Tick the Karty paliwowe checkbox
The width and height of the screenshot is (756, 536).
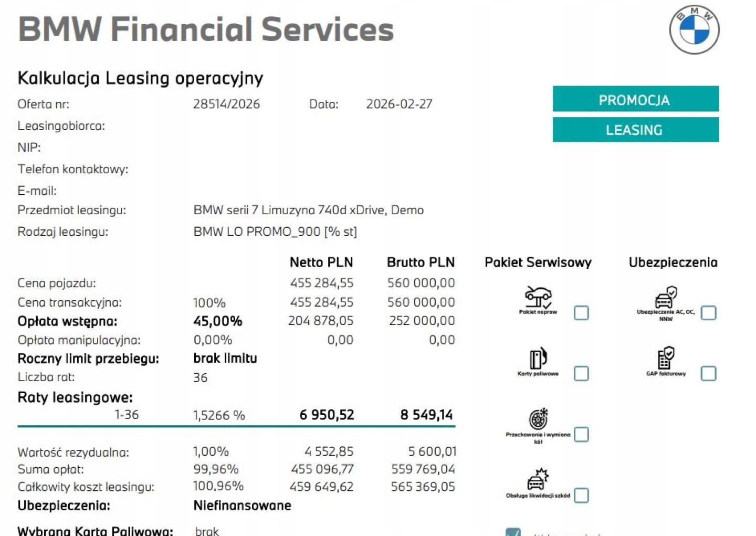click(581, 373)
